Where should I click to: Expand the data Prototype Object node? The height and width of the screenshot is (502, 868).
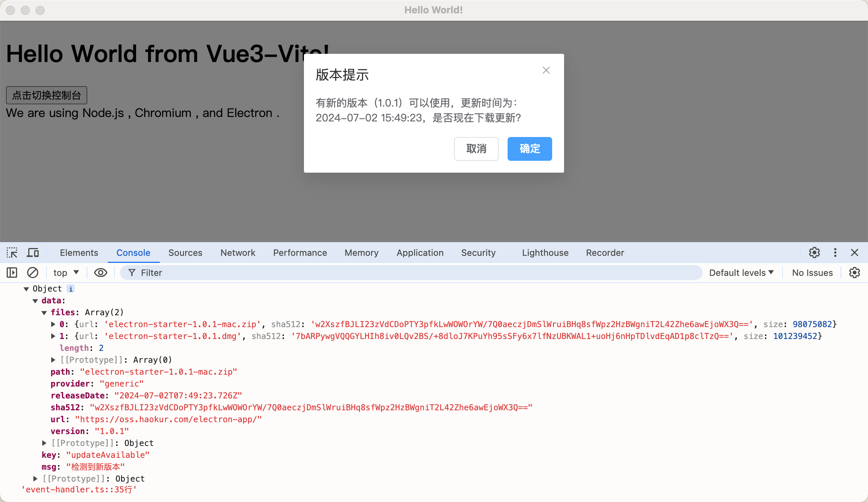pyautogui.click(x=44, y=443)
